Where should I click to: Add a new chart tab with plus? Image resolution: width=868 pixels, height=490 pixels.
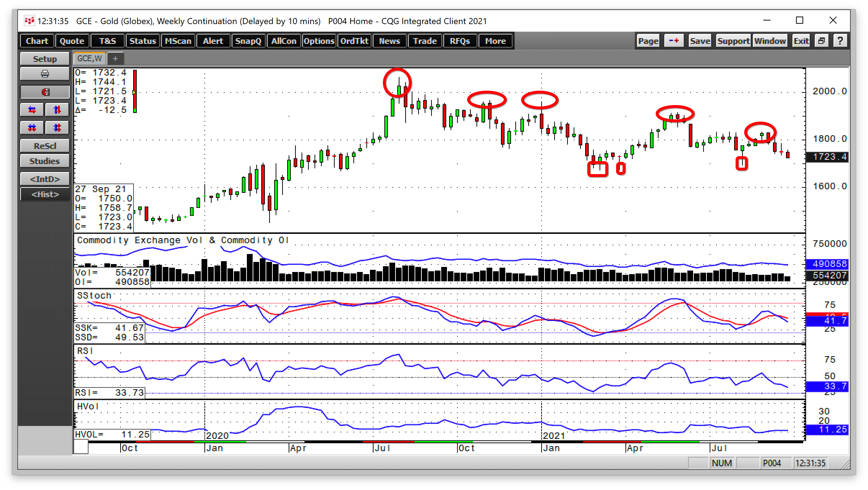click(115, 58)
